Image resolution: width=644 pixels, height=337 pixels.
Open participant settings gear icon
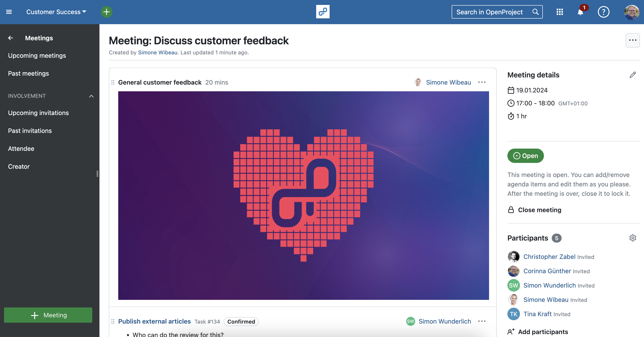[x=633, y=238]
